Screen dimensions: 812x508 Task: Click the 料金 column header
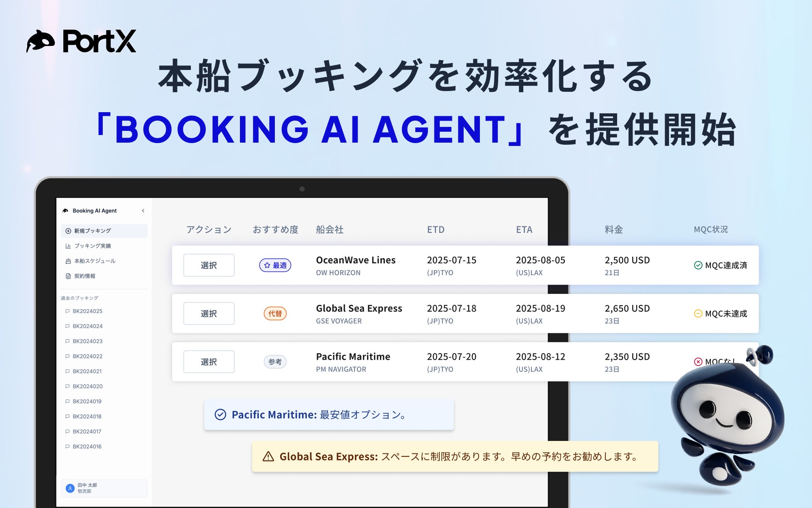614,230
